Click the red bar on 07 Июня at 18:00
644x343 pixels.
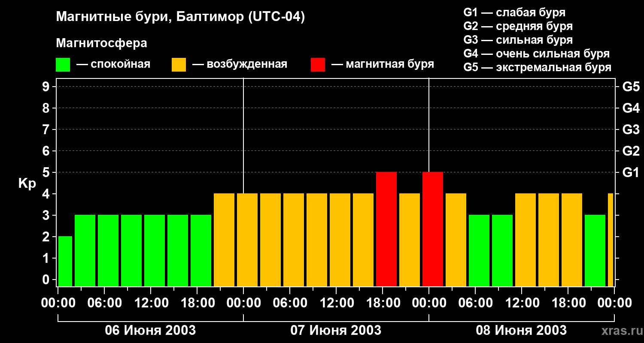(x=386, y=229)
